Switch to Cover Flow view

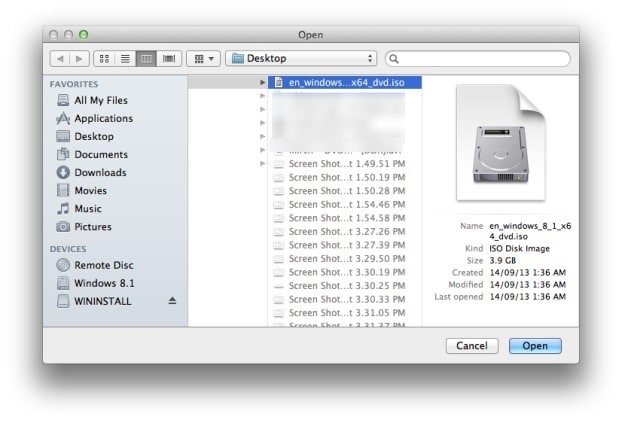(x=169, y=59)
